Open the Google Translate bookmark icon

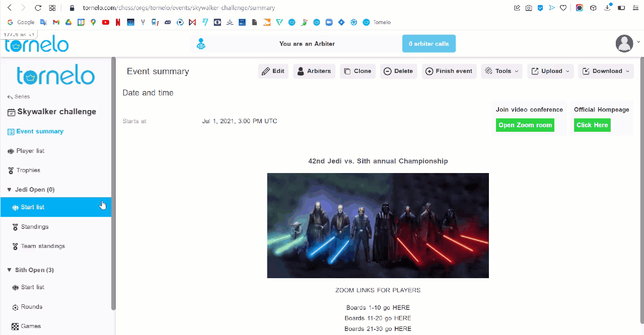43,22
